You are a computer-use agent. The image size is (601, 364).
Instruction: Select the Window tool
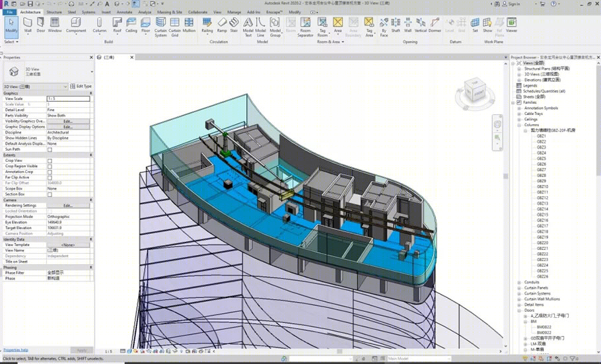[55, 26]
